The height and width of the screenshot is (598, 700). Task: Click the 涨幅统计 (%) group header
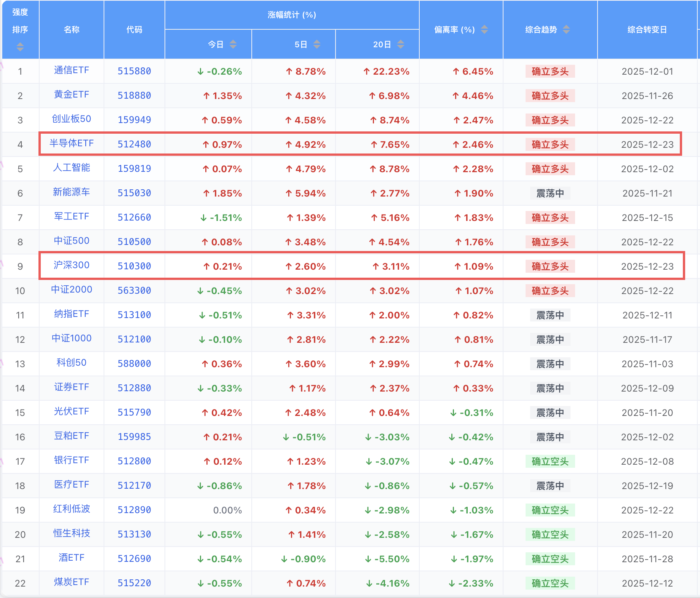pos(292,15)
